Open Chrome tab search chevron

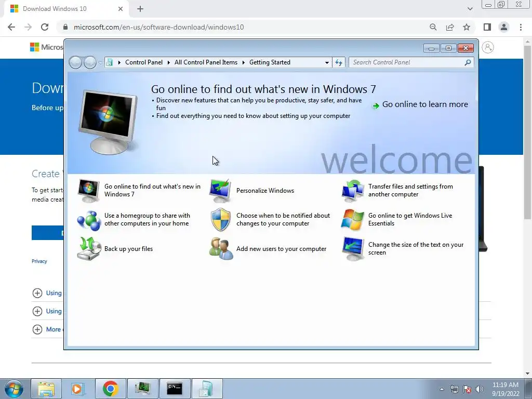click(x=470, y=9)
